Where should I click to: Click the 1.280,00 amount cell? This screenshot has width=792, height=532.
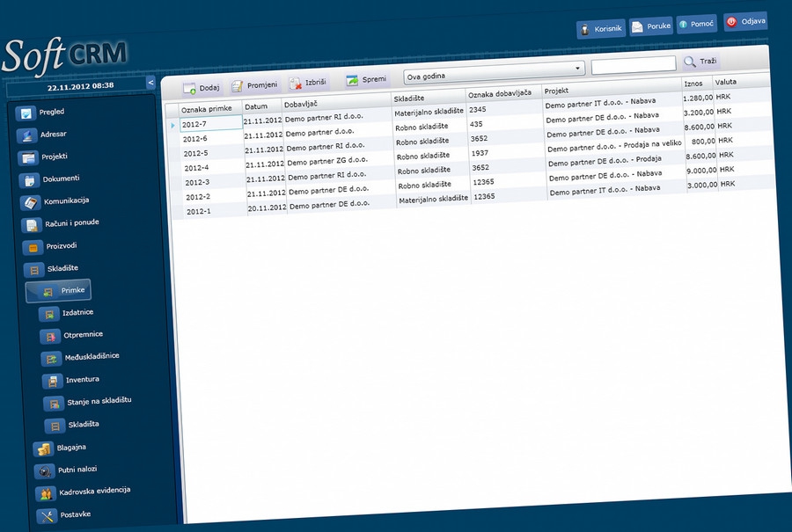(x=698, y=98)
